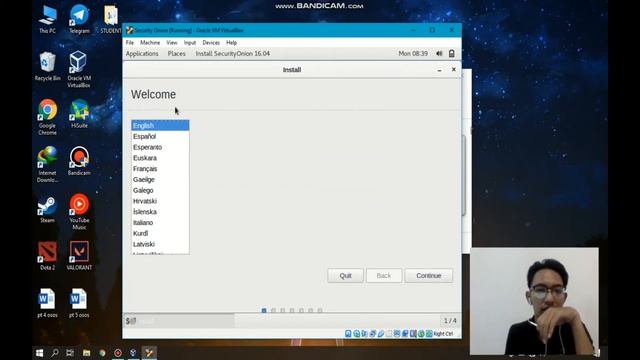This screenshot has width=640, height=360.
Task: Click the greyed-out Back button
Action: coord(384,276)
